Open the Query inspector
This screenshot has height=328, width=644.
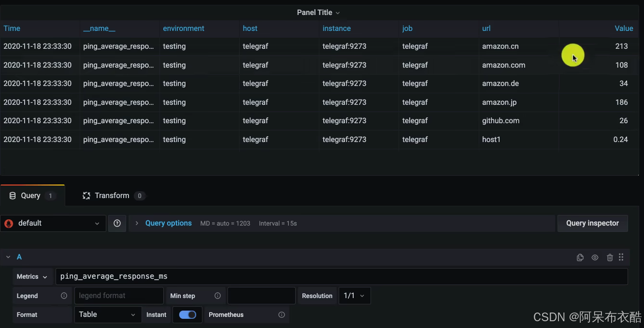[592, 223]
